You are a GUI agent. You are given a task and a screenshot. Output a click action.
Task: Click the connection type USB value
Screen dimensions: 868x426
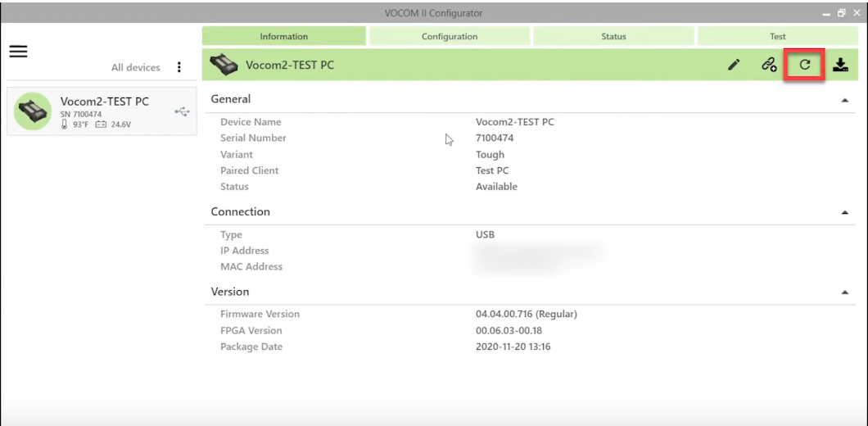(485, 234)
